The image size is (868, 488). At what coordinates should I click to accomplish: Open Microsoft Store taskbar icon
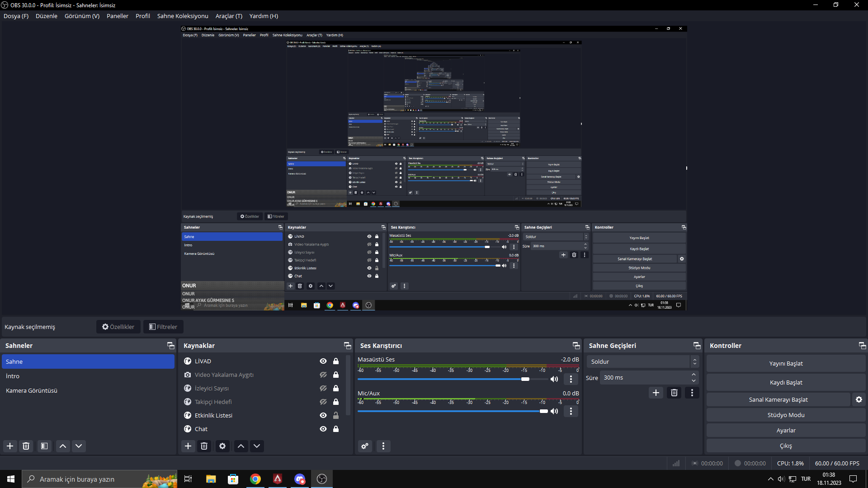point(233,479)
